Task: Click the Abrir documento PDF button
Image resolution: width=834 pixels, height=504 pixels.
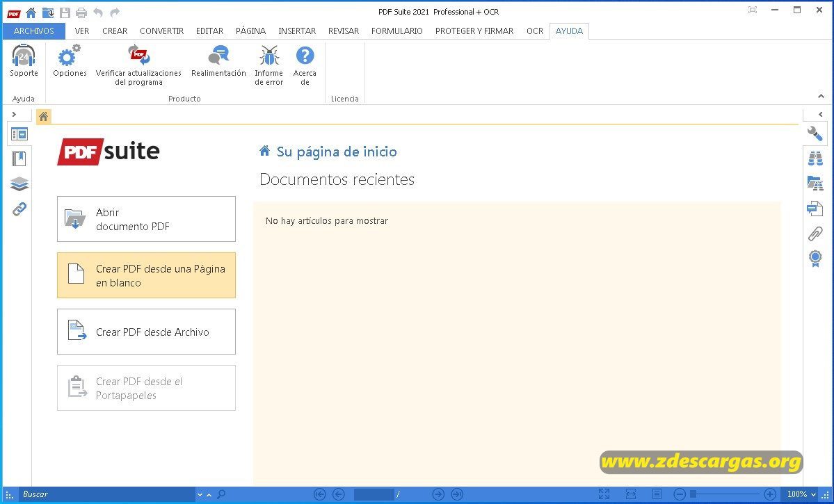Action: (x=146, y=219)
